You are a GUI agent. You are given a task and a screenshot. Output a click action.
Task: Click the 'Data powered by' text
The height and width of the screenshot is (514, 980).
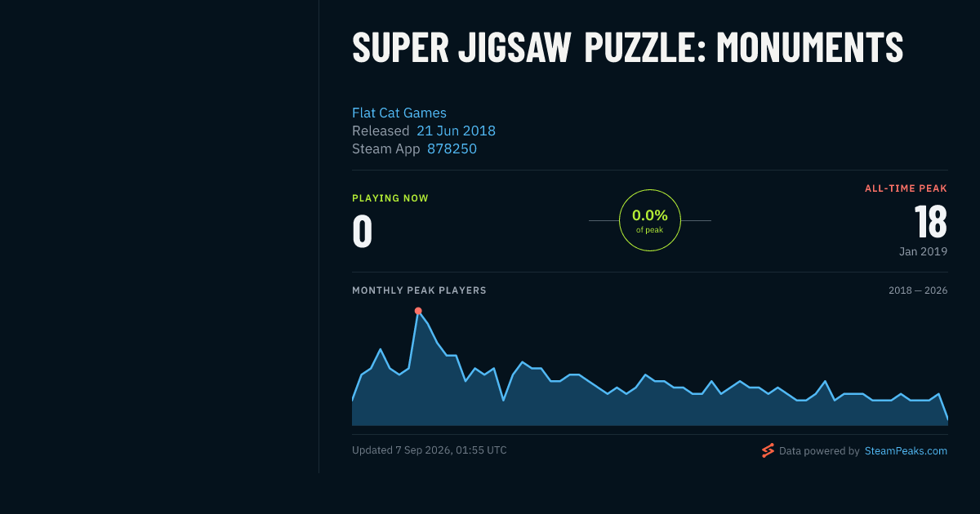coord(819,450)
